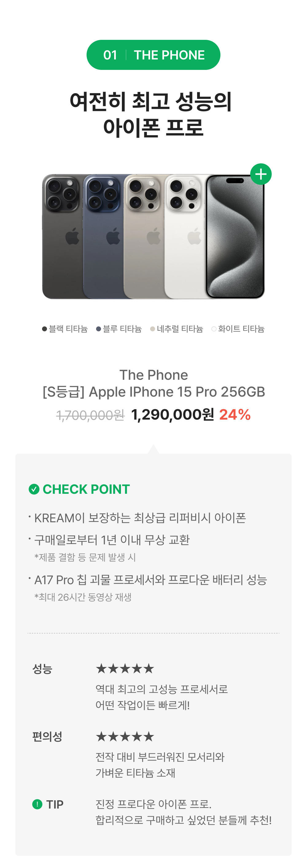This screenshot has width=307, height=868.
Task: Click the natural titanium iPhone image
Action: point(144,237)
